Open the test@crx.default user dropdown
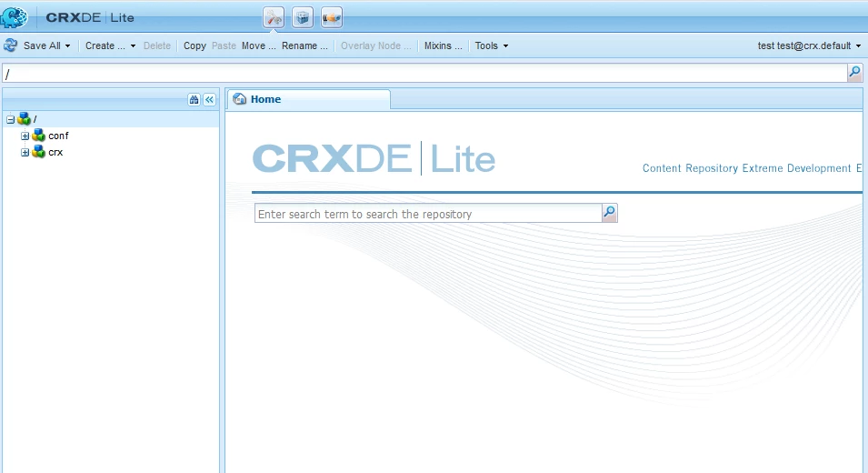Screen dimensions: 868x473 tap(809, 46)
